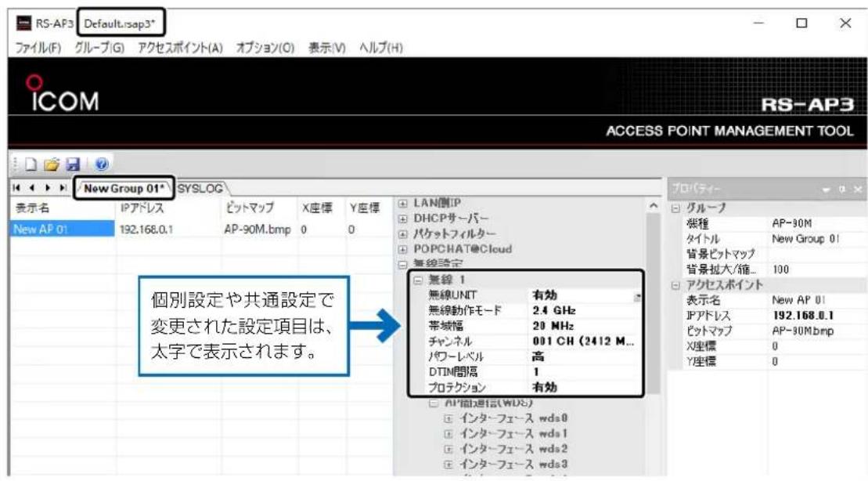Expand インターフェース wds2 node
868x481 pixels.
click(448, 449)
